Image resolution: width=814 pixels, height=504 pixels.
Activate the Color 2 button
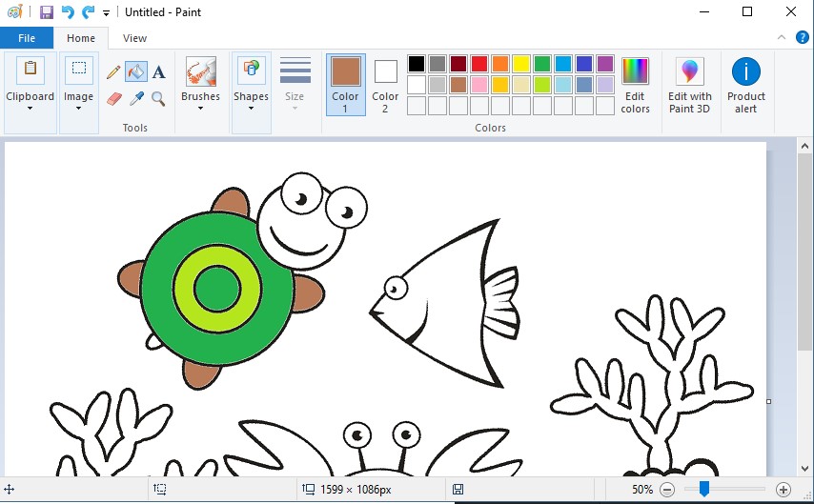click(x=385, y=84)
